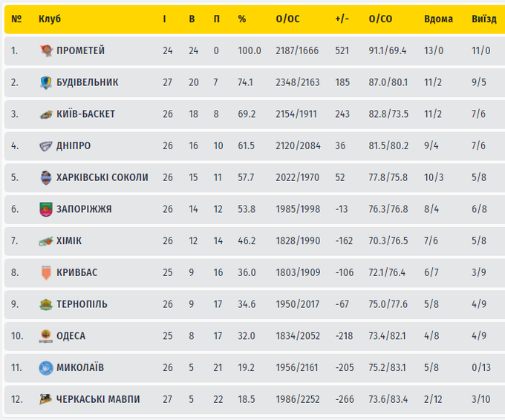This screenshot has width=505, height=420.
Task: Click the Кривбас club logo icon
Action: click(x=46, y=272)
